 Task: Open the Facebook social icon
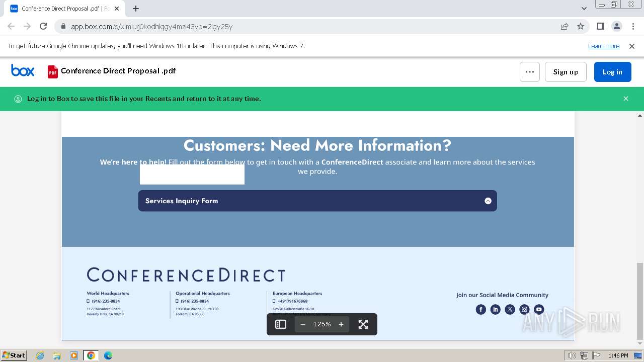[481, 309]
